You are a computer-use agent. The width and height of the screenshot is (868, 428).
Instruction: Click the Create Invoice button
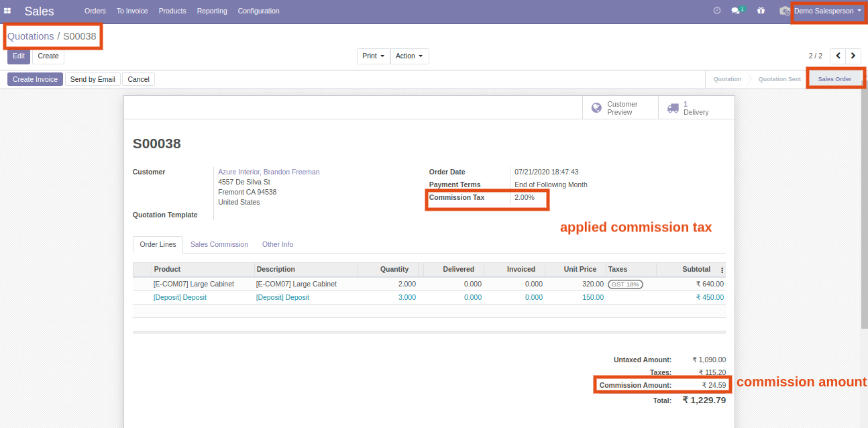(x=35, y=79)
